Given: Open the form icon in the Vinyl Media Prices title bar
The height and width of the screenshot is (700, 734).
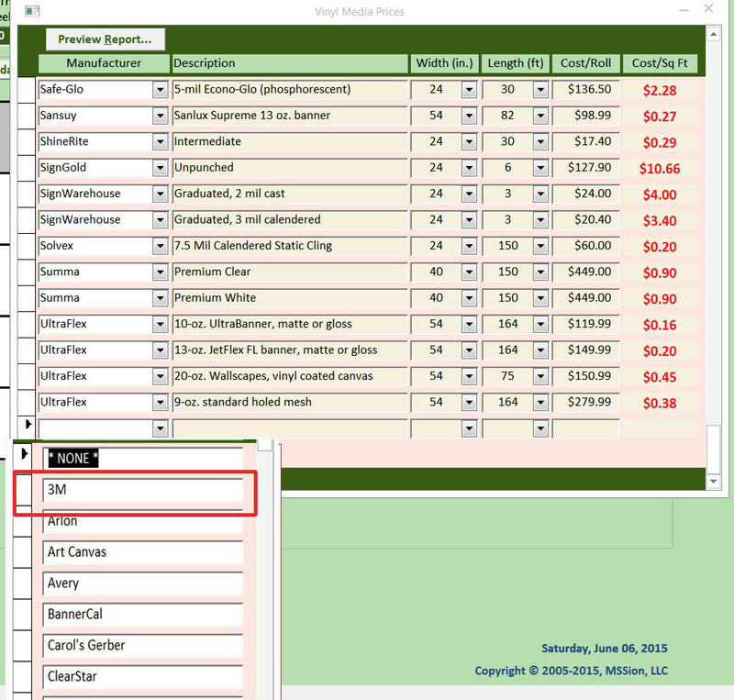Looking at the screenshot, I should 32,11.
